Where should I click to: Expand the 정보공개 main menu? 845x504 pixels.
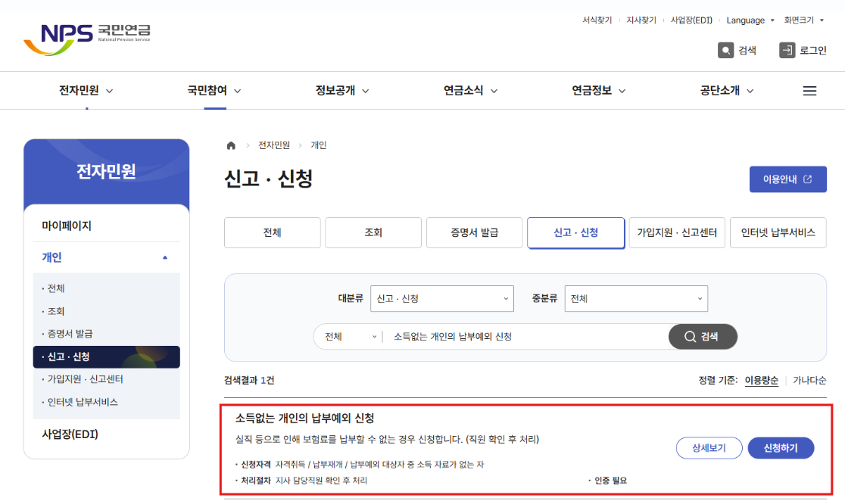pyautogui.click(x=342, y=91)
